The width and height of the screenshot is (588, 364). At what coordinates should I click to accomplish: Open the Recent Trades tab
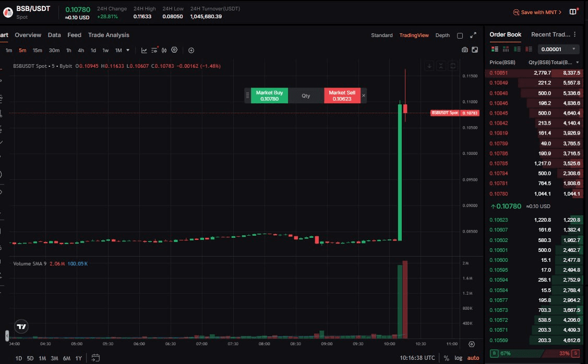coord(550,34)
